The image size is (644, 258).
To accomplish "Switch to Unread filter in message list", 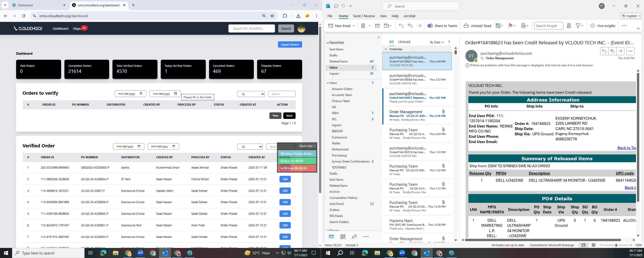I will tap(404, 42).
